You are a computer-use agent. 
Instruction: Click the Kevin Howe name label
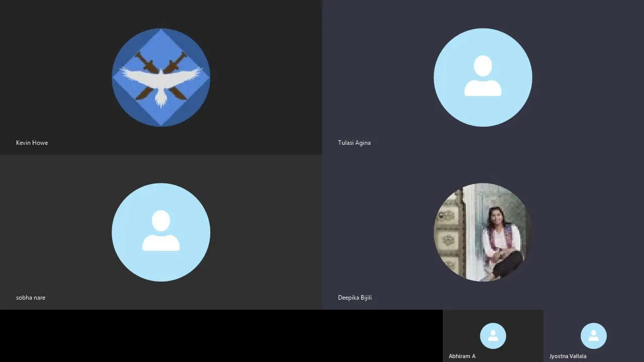[32, 143]
